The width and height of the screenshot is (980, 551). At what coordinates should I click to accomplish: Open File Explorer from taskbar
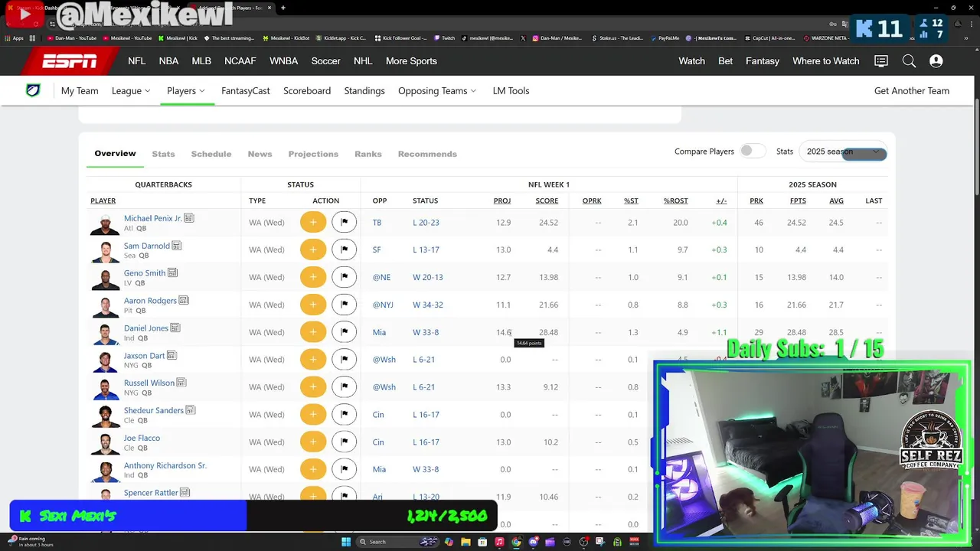[x=465, y=542]
